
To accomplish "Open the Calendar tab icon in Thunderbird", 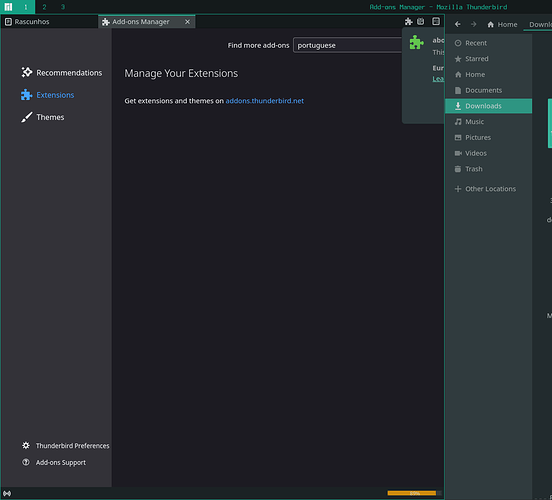I will tap(421, 21).
